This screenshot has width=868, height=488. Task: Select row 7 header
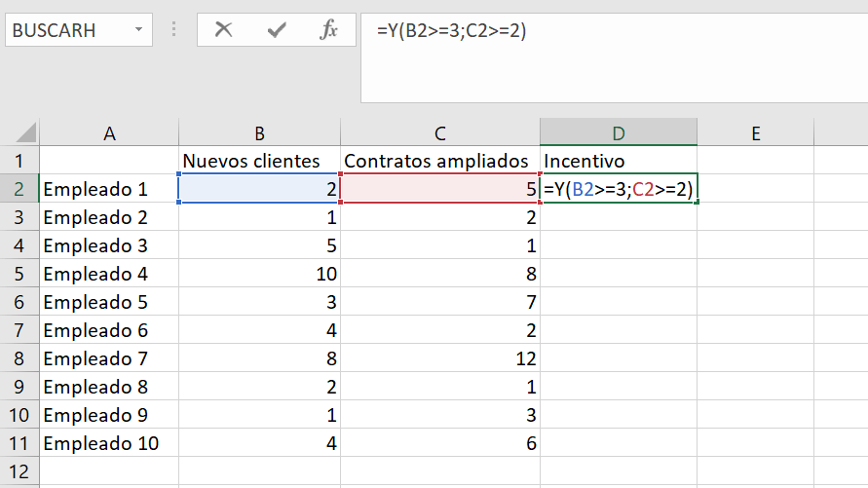click(x=19, y=330)
